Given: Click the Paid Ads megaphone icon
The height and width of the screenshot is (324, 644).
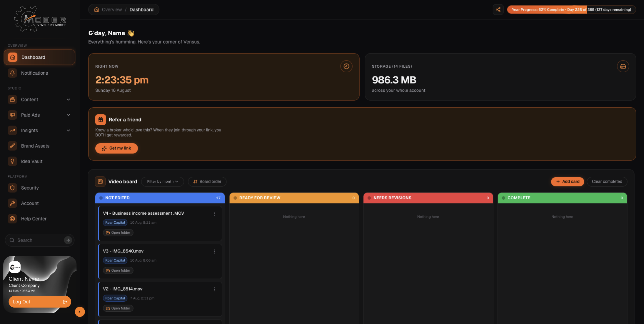Looking at the screenshot, I should coord(12,115).
